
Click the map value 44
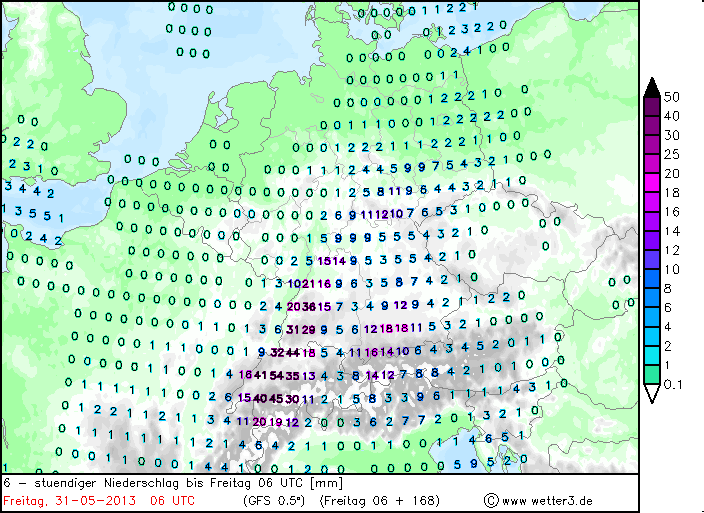click(x=292, y=352)
